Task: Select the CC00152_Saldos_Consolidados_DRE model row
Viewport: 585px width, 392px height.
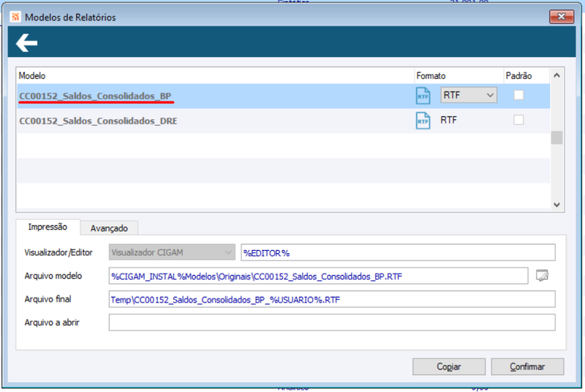Action: point(284,121)
